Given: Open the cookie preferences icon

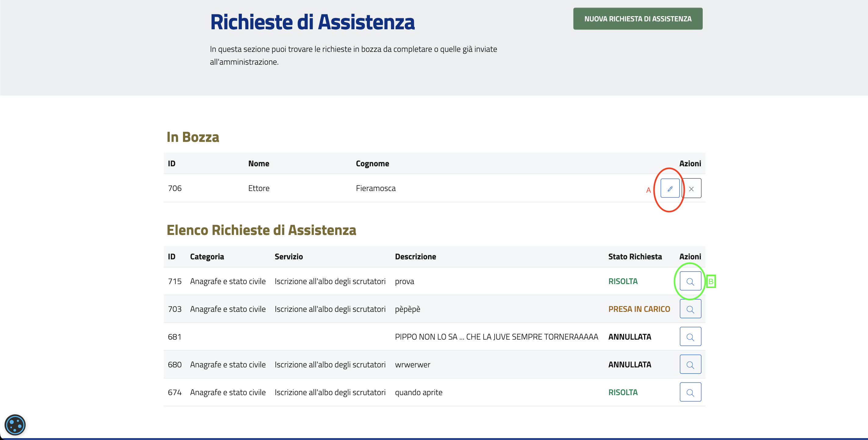Looking at the screenshot, I should pyautogui.click(x=15, y=425).
